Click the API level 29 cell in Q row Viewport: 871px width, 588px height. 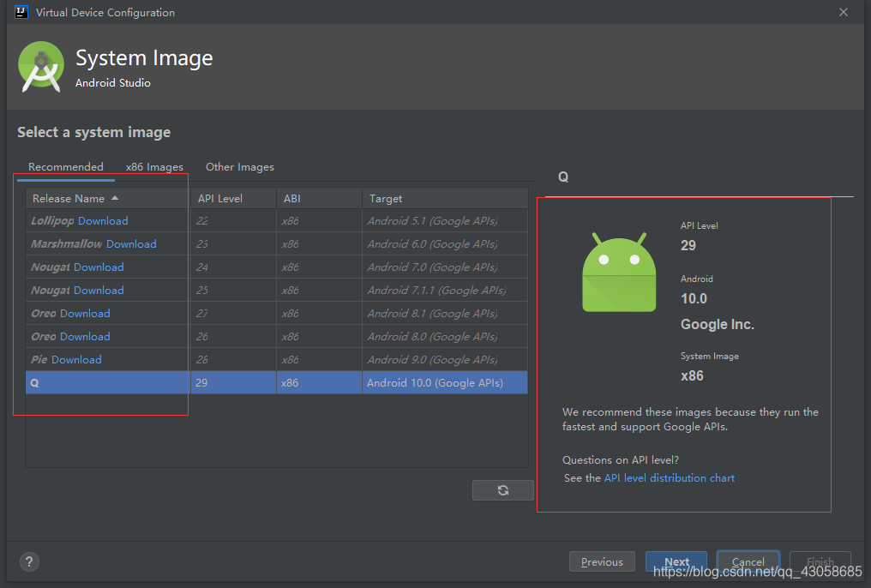tap(233, 382)
